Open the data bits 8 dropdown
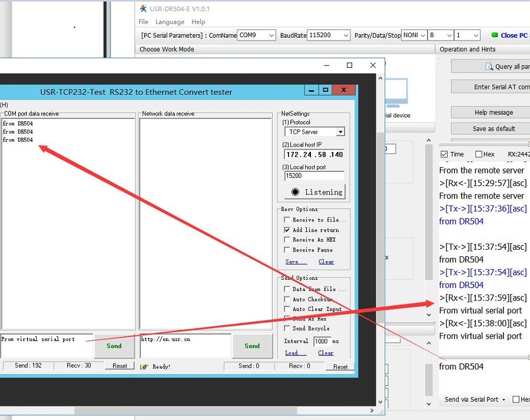Screen dimensions: 530x420 449,35
